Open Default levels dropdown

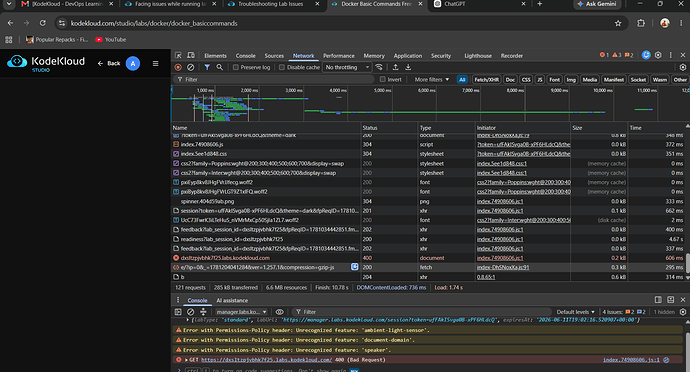[x=575, y=312]
